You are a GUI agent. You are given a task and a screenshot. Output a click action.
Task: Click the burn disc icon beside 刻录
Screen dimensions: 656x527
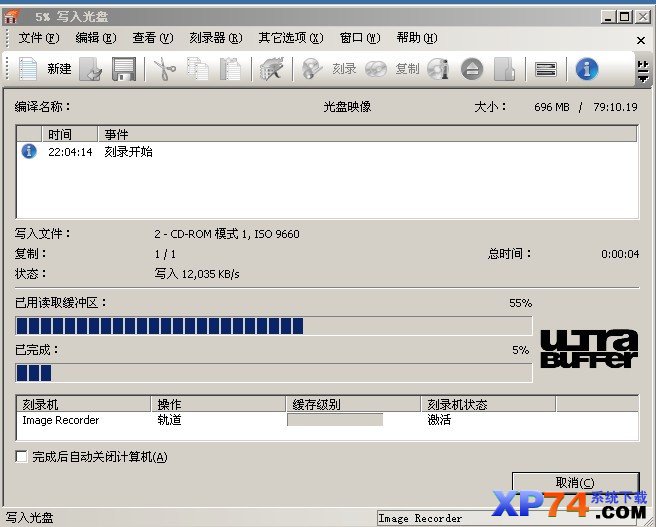click(312, 69)
